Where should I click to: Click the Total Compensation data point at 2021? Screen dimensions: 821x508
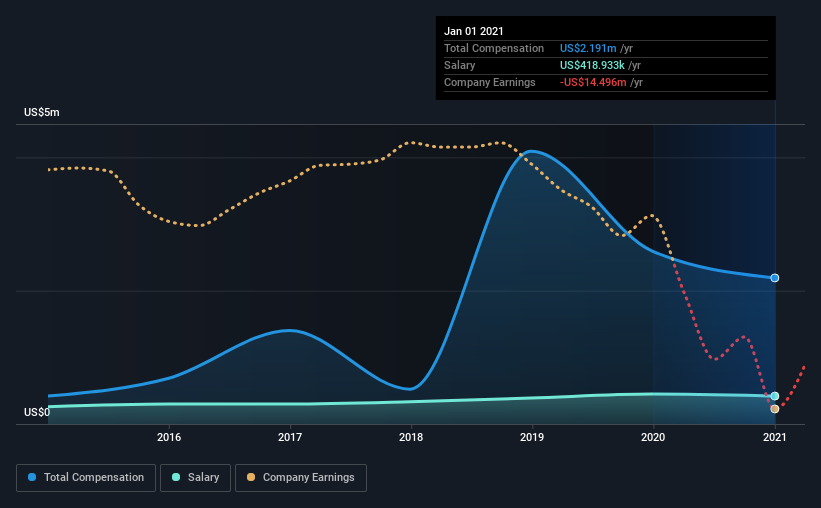pyautogui.click(x=774, y=278)
